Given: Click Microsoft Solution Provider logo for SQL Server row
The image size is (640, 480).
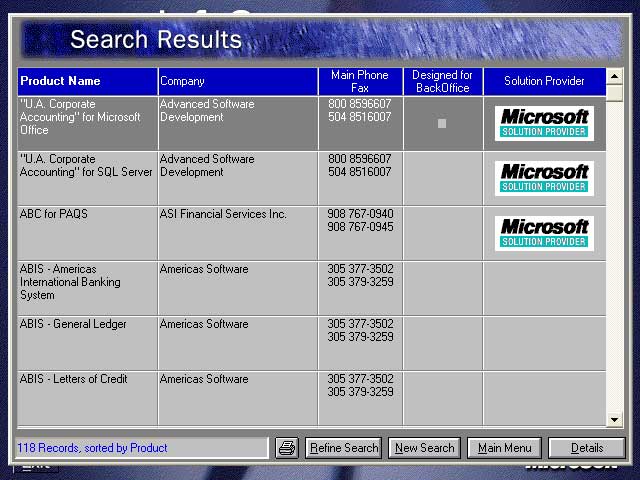Looking at the screenshot, I should coord(544,178).
